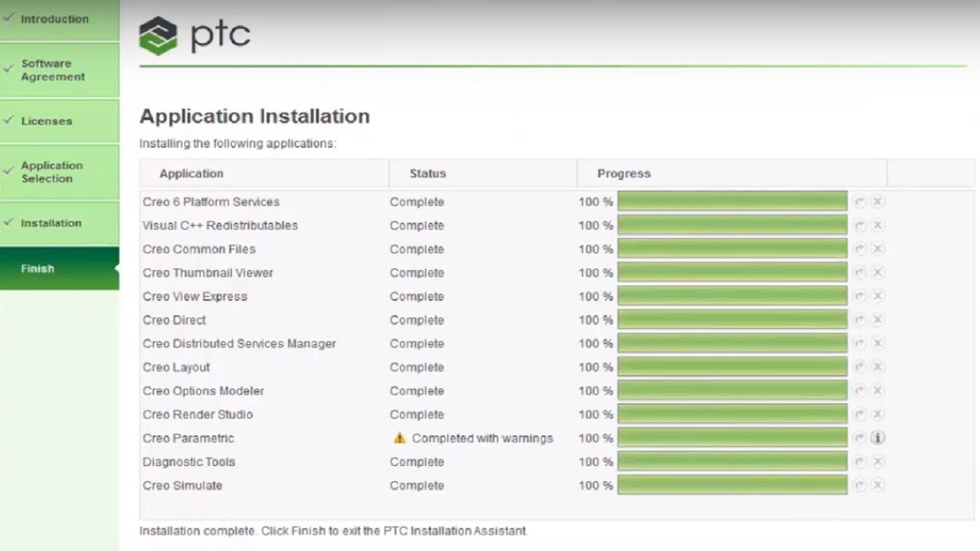Click the cancel X icon for Creo Common Files
Viewport: 980px width, 551px height.
point(878,249)
